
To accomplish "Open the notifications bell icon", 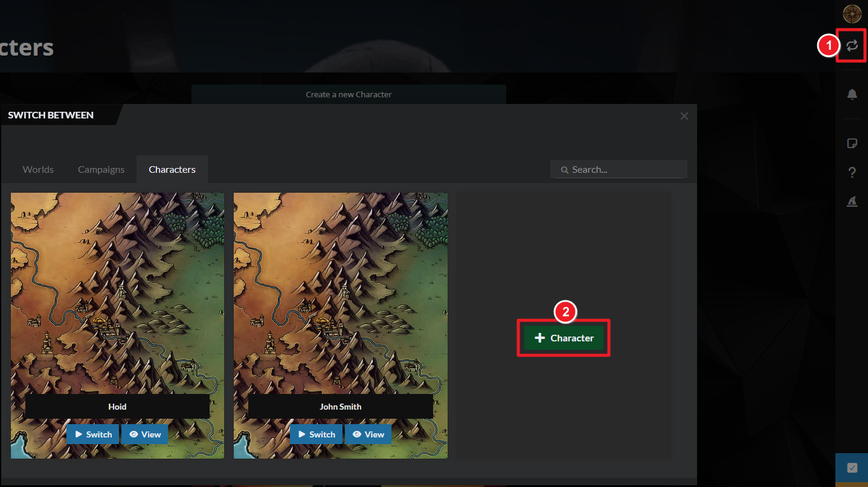I will click(x=852, y=94).
